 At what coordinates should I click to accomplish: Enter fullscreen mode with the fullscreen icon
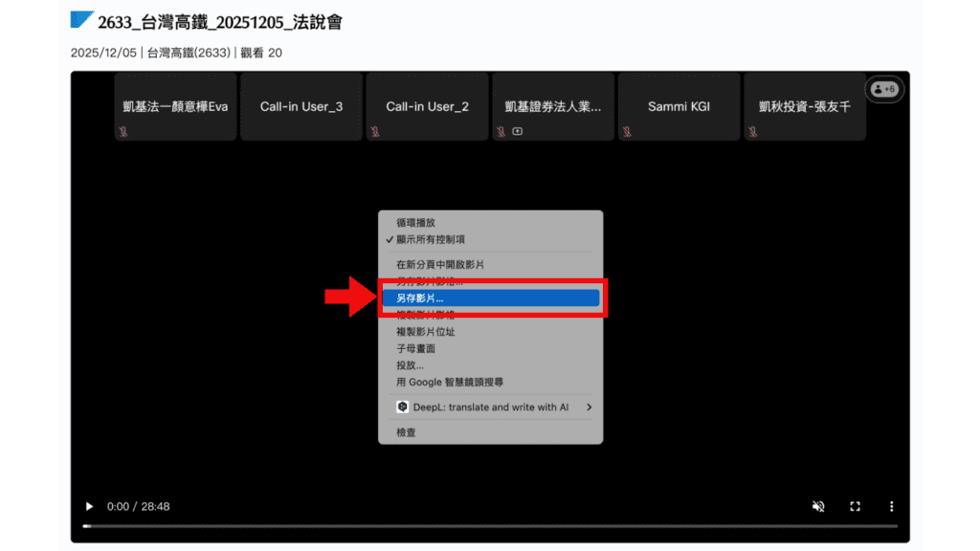tap(856, 506)
